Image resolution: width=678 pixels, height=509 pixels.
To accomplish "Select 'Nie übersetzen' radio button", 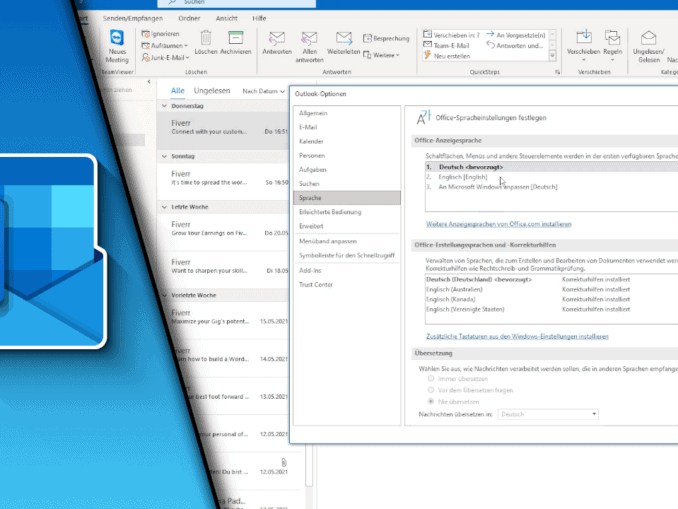I will point(431,401).
